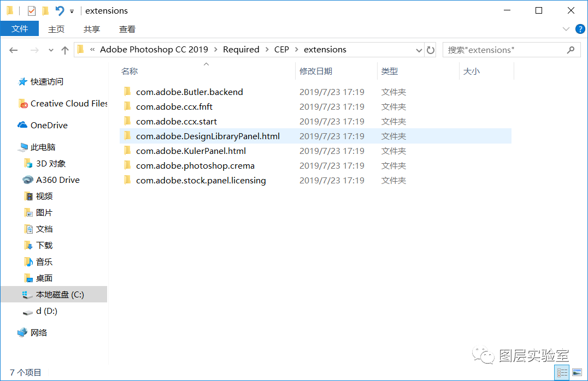
Task: Switch to large icons view
Action: [x=577, y=372]
